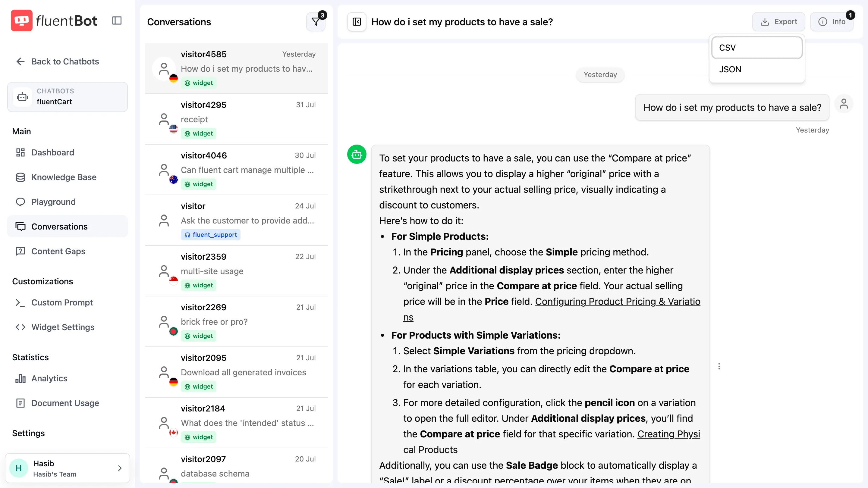This screenshot has height=488, width=868.
Task: Click the Germany flag on visitor4585
Action: coord(174,78)
